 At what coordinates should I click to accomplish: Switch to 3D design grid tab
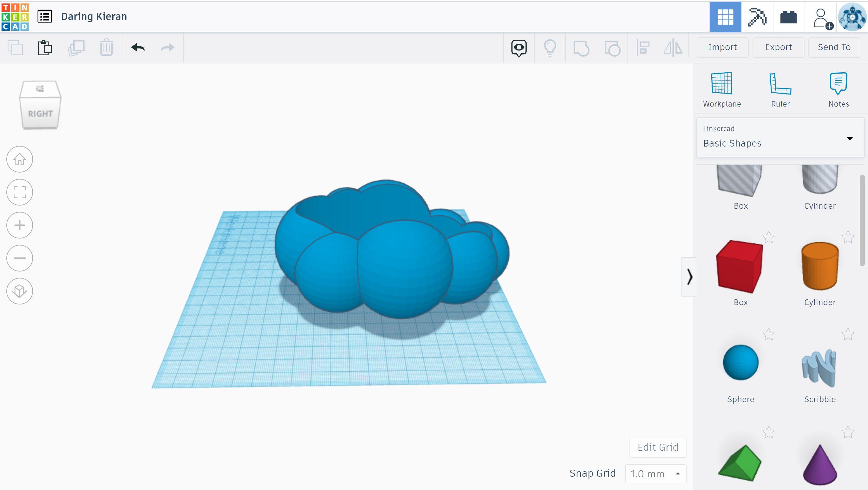725,17
